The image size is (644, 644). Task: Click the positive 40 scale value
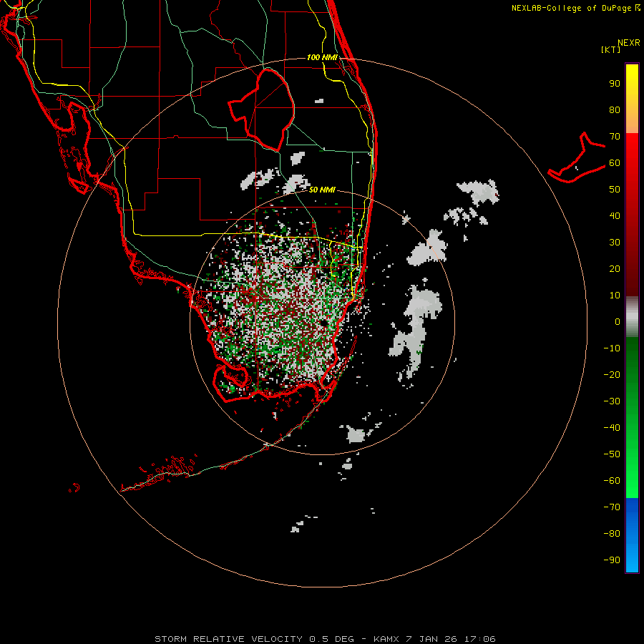(615, 216)
